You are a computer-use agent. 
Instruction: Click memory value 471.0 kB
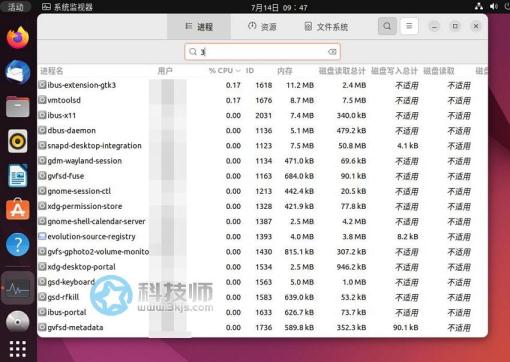[x=299, y=161]
